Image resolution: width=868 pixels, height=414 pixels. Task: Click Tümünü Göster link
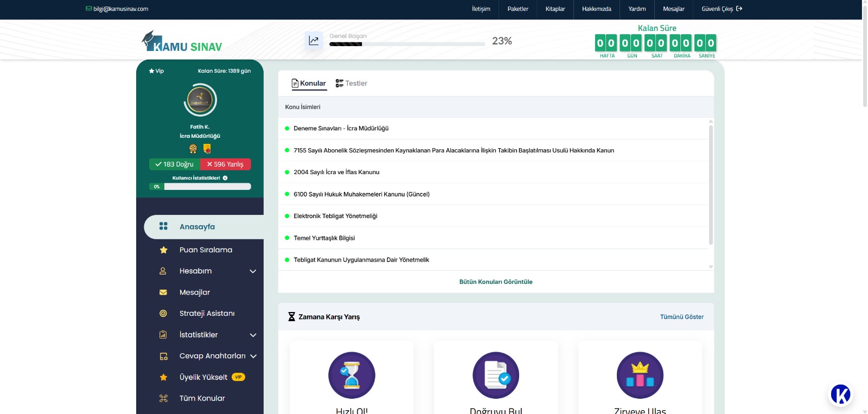(681, 317)
